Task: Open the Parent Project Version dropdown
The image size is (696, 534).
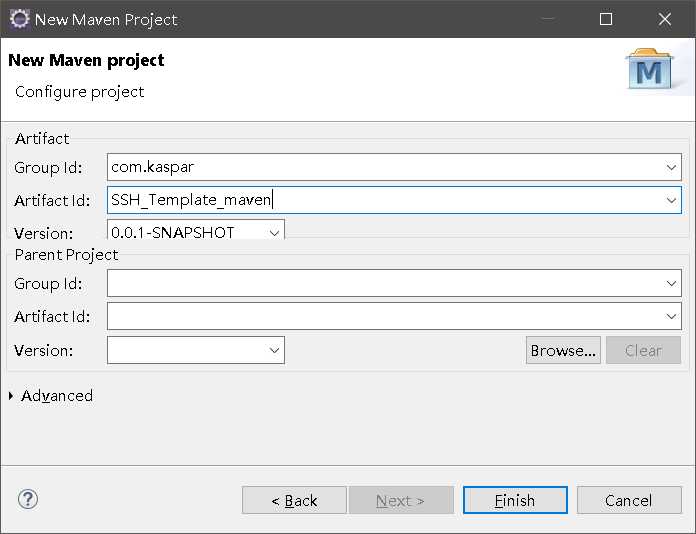Action: coord(274,350)
